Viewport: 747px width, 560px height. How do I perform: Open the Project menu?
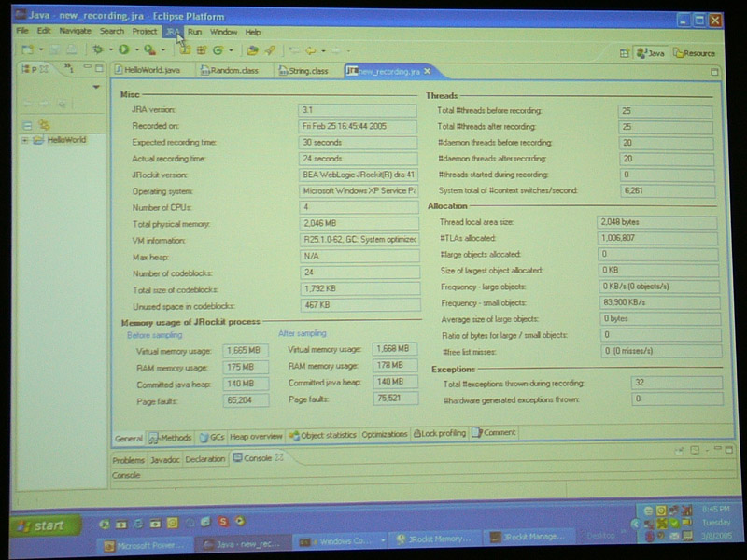point(145,32)
